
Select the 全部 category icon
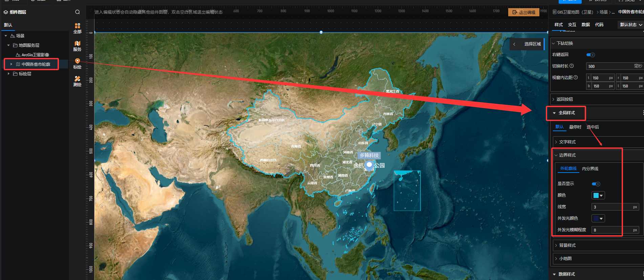[x=78, y=26]
